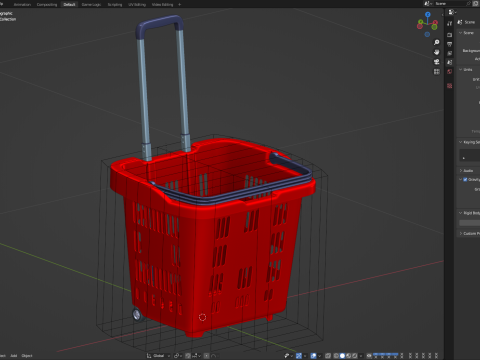Viewport: 480px width, 360px height.
Task: Open the Tool properties tab
Action: coord(449,23)
